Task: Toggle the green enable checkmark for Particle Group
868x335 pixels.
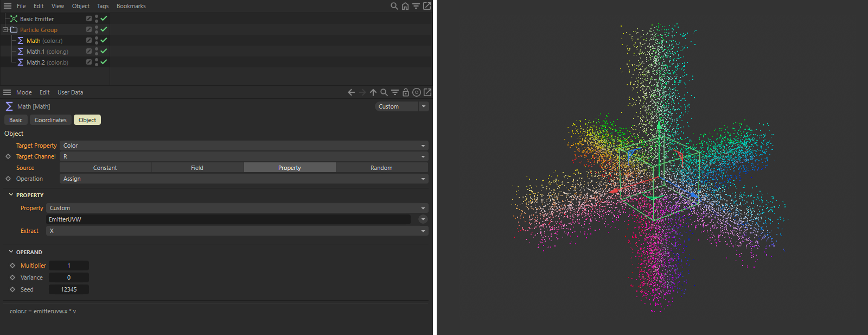Action: coord(104,29)
